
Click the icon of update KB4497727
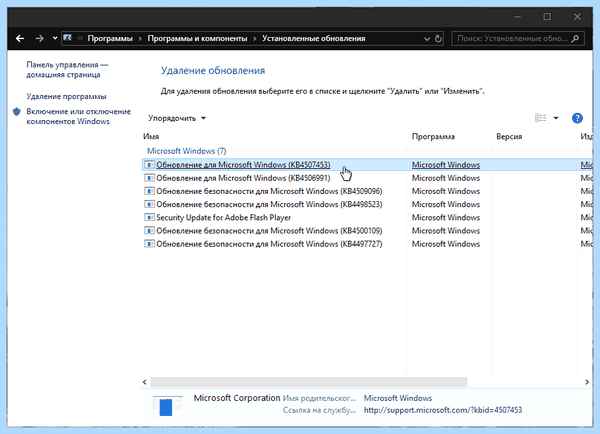tap(149, 244)
